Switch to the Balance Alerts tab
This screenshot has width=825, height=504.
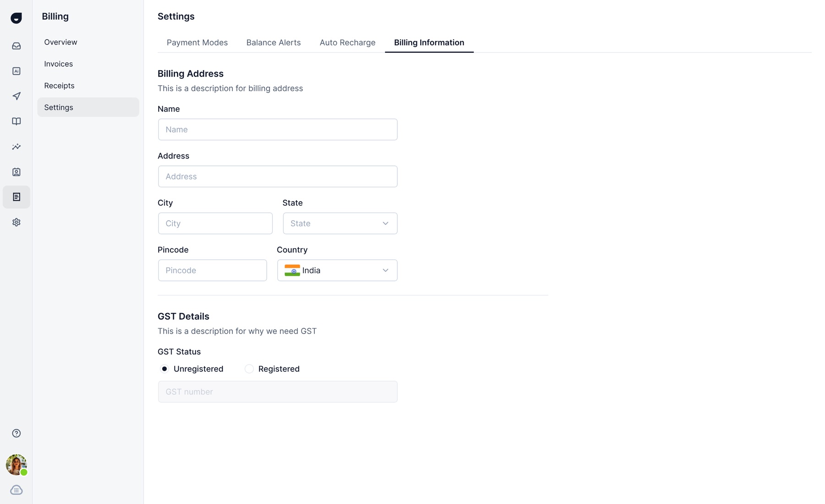pos(274,42)
